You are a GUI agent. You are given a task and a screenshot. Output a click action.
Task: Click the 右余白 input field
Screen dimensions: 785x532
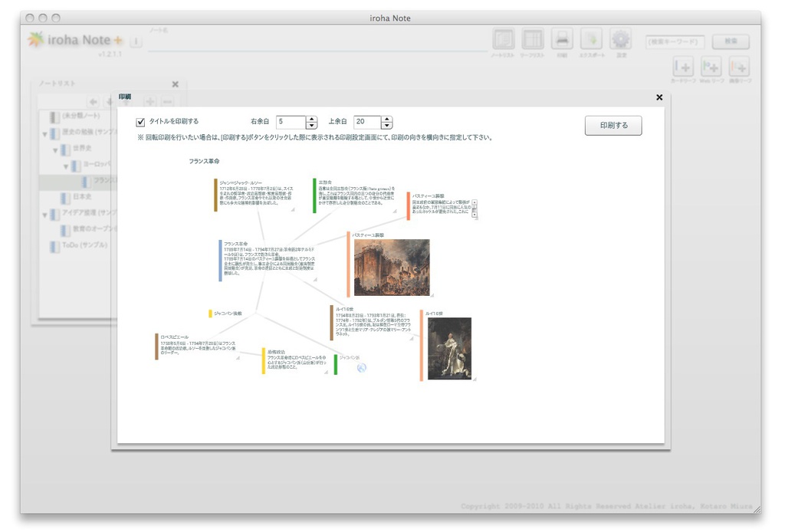[291, 122]
